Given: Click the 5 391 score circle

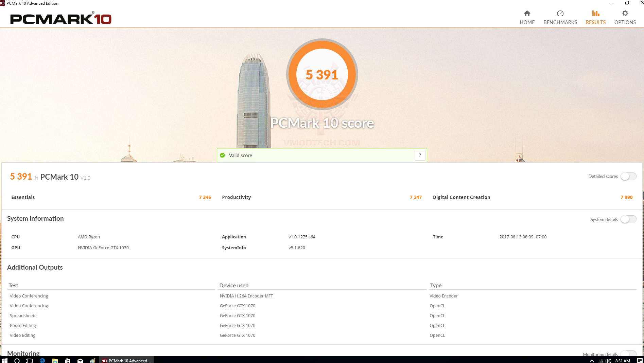Looking at the screenshot, I should (x=322, y=74).
